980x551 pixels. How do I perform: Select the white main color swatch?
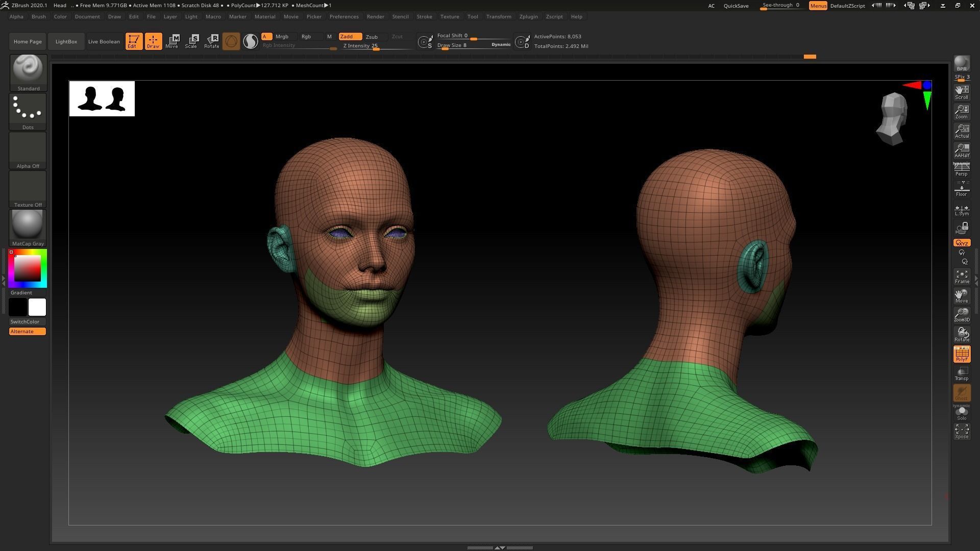click(37, 307)
